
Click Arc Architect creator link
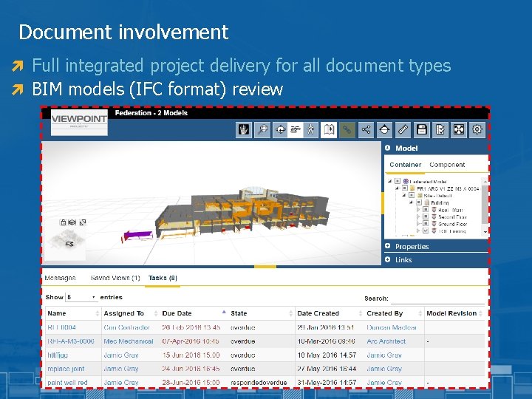pyautogui.click(x=386, y=341)
